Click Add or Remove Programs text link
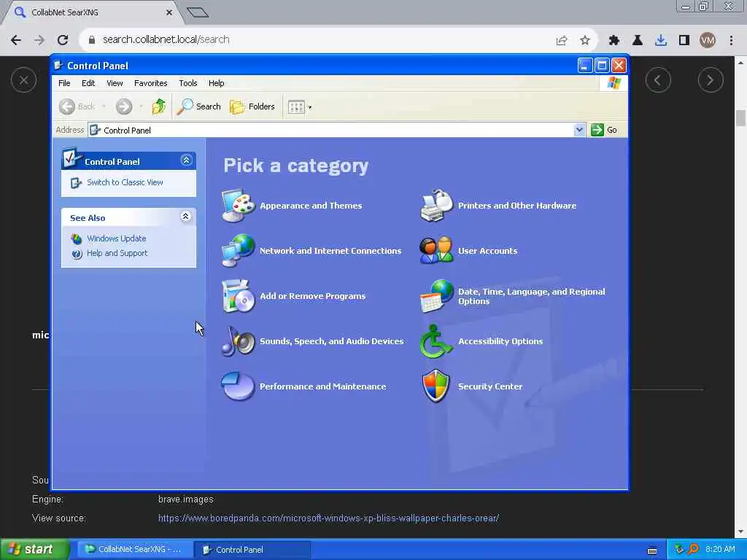747x560 pixels. [x=312, y=296]
